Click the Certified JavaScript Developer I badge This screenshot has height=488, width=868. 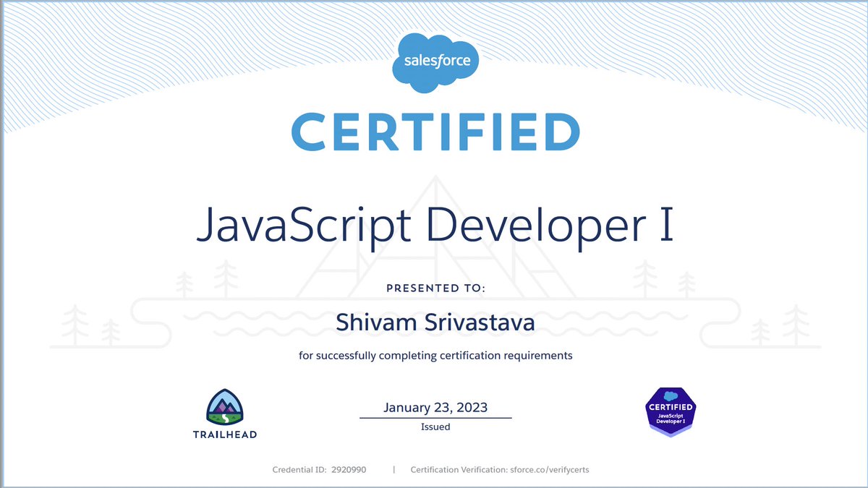point(671,411)
